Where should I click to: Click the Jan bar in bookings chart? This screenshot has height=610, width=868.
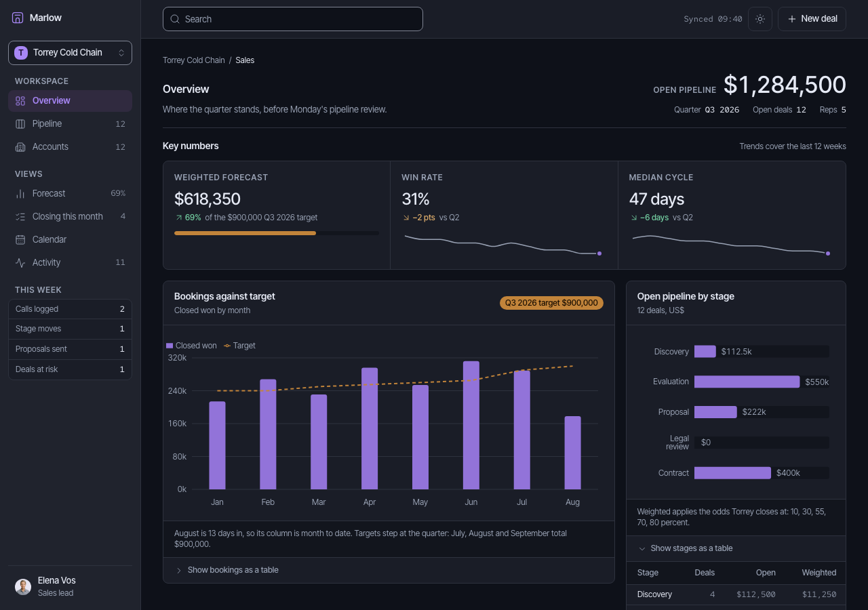coord(217,445)
